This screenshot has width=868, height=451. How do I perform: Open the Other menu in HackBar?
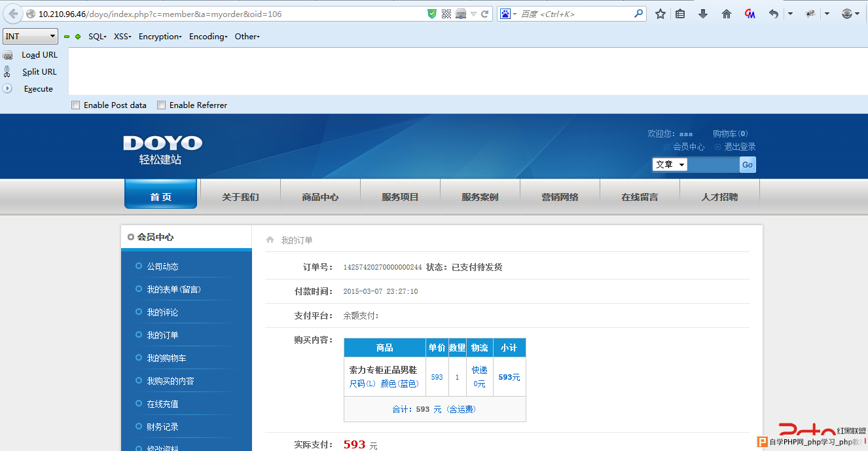247,37
